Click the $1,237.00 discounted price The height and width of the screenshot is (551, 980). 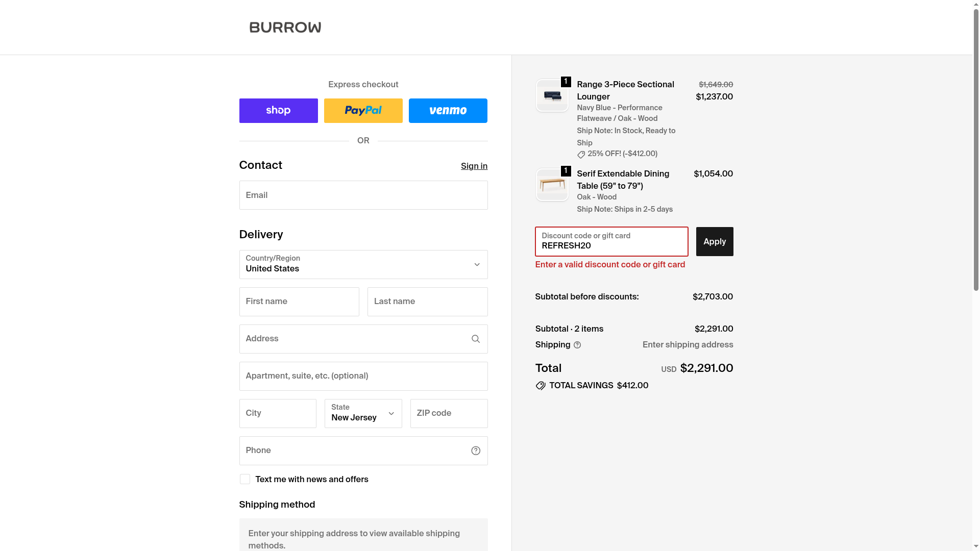pos(715,97)
